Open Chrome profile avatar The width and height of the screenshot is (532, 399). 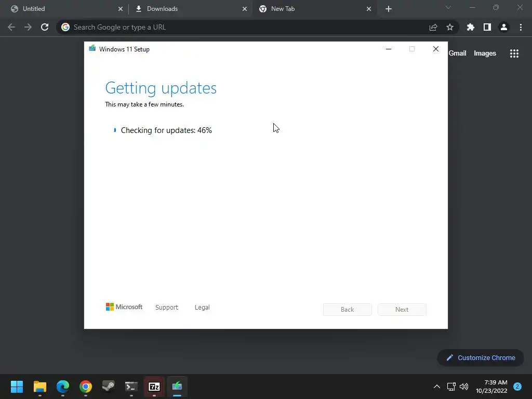[504, 27]
